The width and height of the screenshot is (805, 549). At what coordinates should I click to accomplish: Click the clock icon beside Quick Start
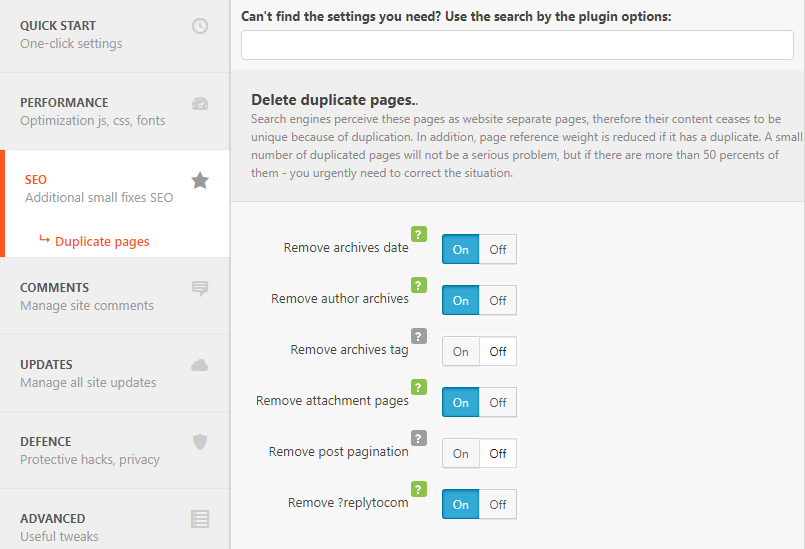[200, 26]
